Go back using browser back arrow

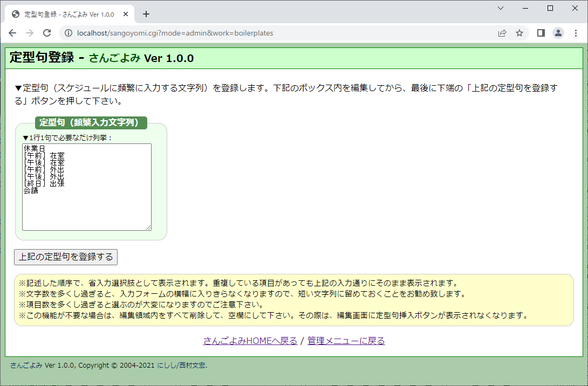[x=12, y=33]
